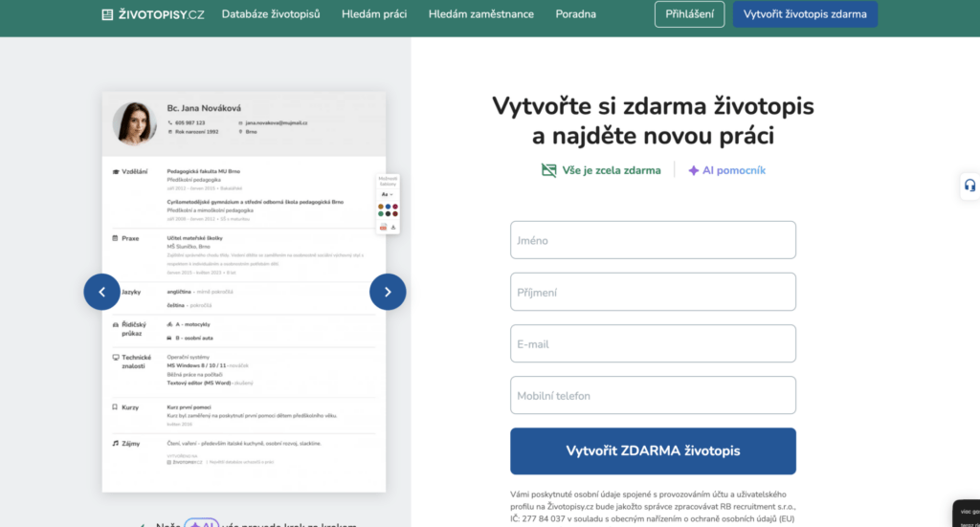This screenshot has height=527, width=980.
Task: Open Databáze životopisů menu item
Action: coord(271,14)
